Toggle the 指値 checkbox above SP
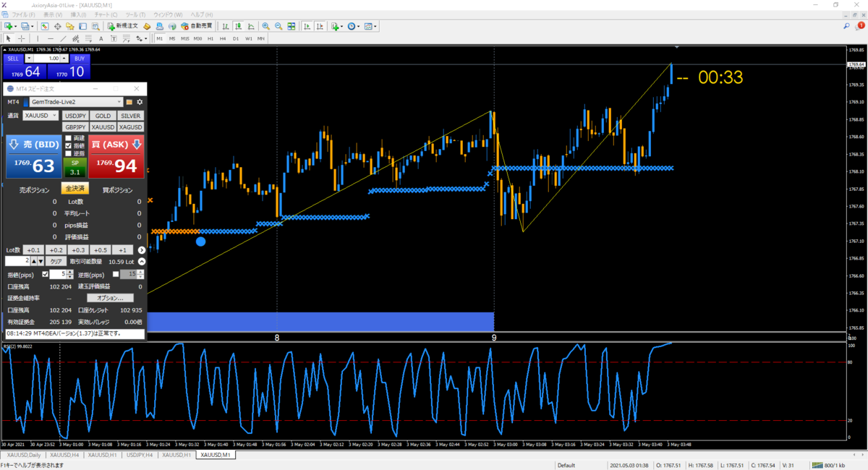Viewport: 868px width, 470px height. tap(69, 145)
